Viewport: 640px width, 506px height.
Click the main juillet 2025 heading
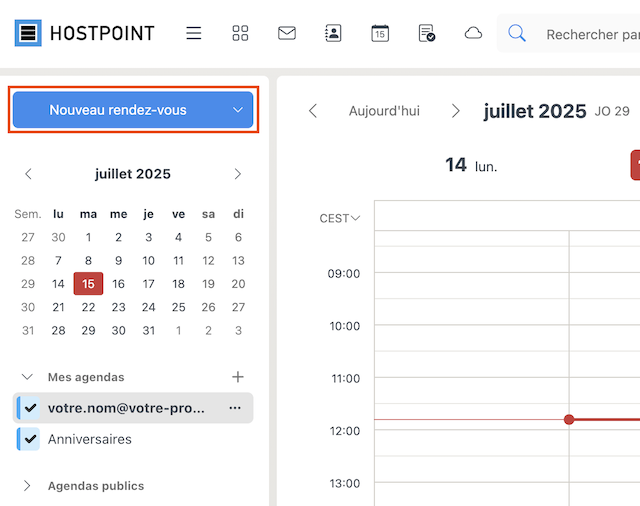tap(535, 111)
